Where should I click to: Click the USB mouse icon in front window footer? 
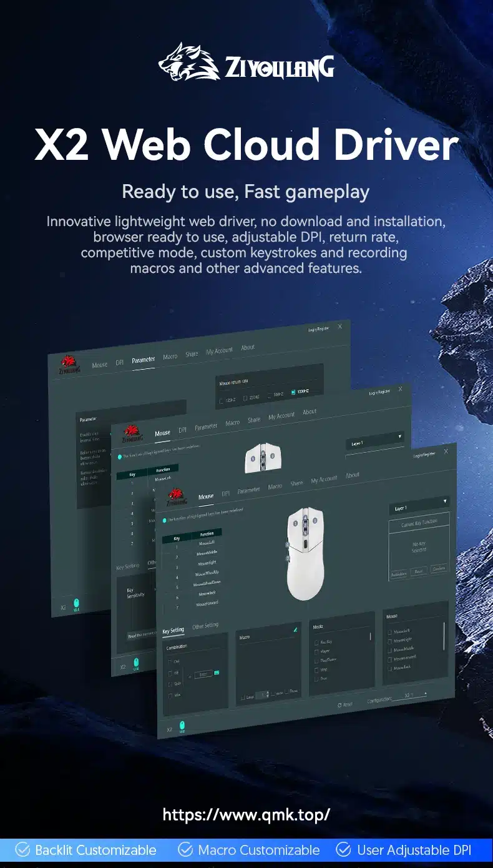[182, 726]
